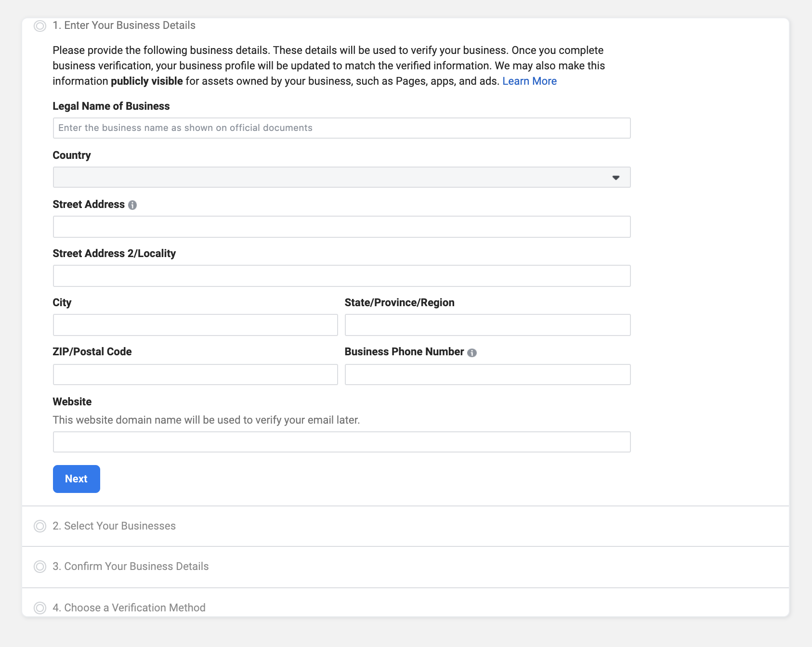Click the Street Address 2/Locality field
The height and width of the screenshot is (647, 812).
click(x=341, y=275)
